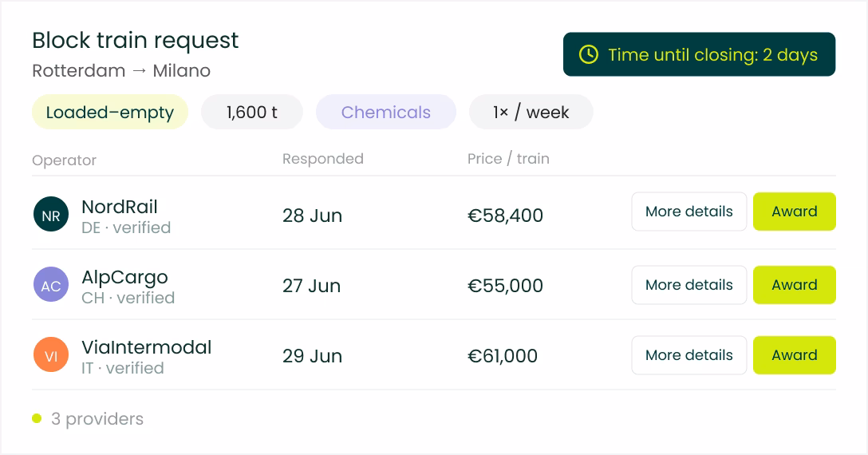Award the request to AlpCargo
Image resolution: width=868 pixels, height=455 pixels.
[795, 285]
